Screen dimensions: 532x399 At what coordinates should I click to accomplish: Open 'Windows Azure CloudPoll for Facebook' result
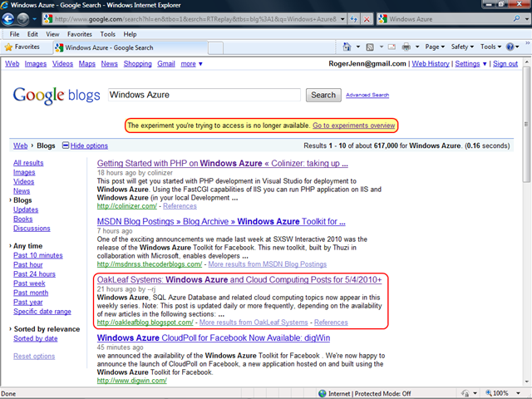(x=214, y=338)
